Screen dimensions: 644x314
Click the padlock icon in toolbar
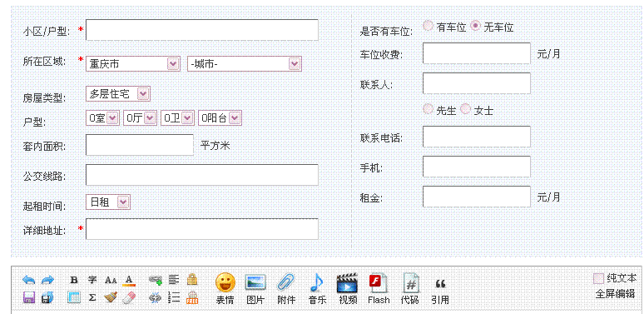coord(192,280)
